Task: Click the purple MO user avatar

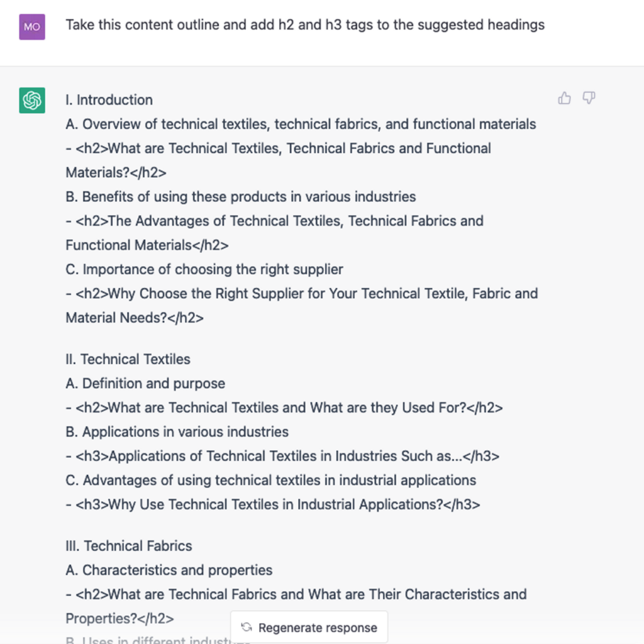Action: [x=32, y=27]
